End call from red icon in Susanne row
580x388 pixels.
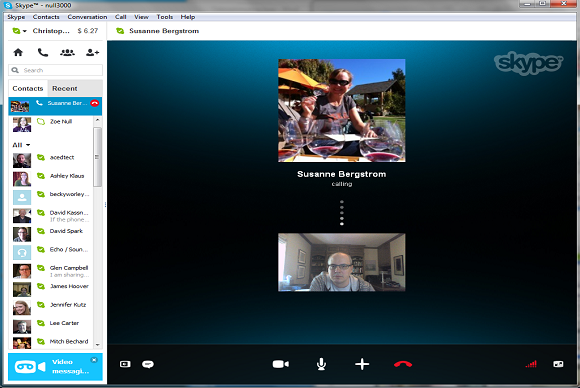95,103
